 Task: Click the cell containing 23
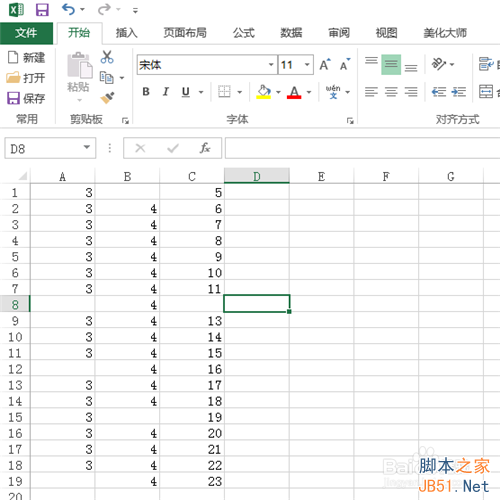[192, 481]
